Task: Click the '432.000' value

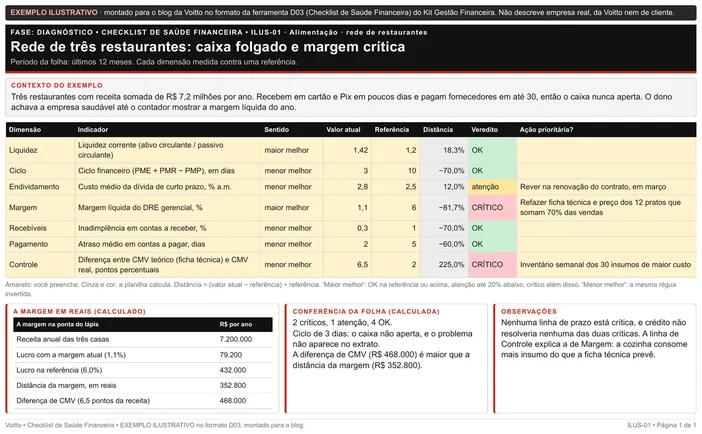Action: point(233,370)
